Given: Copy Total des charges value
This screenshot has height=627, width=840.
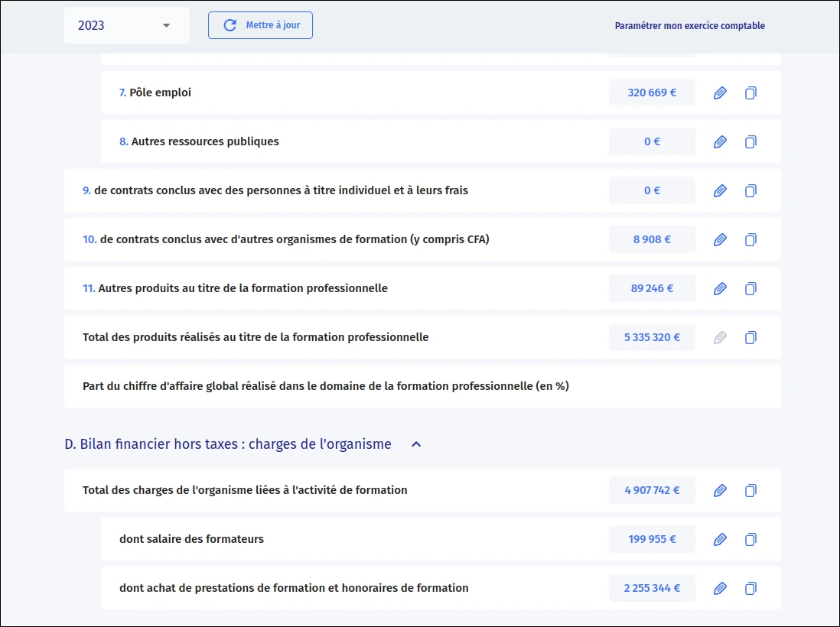Looking at the screenshot, I should pyautogui.click(x=750, y=490).
